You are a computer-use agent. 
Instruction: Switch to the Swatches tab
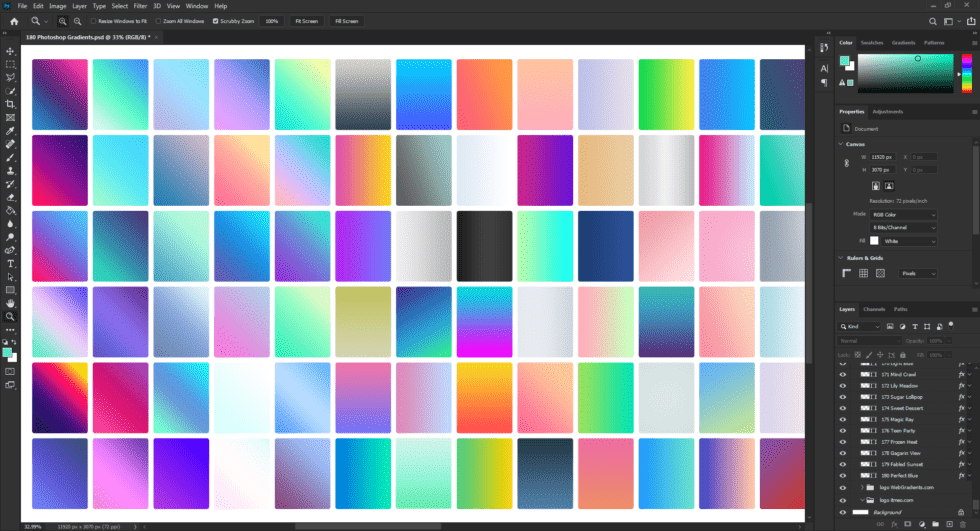872,43
